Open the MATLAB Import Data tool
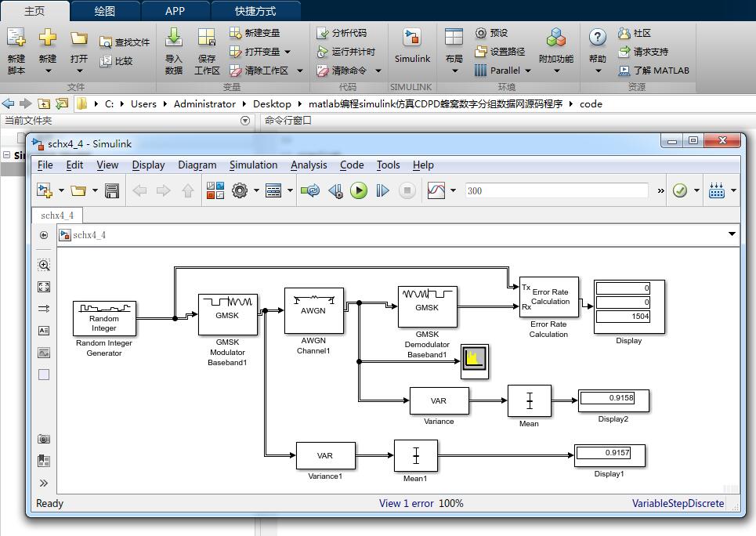This screenshot has width=756, height=536. click(x=174, y=38)
